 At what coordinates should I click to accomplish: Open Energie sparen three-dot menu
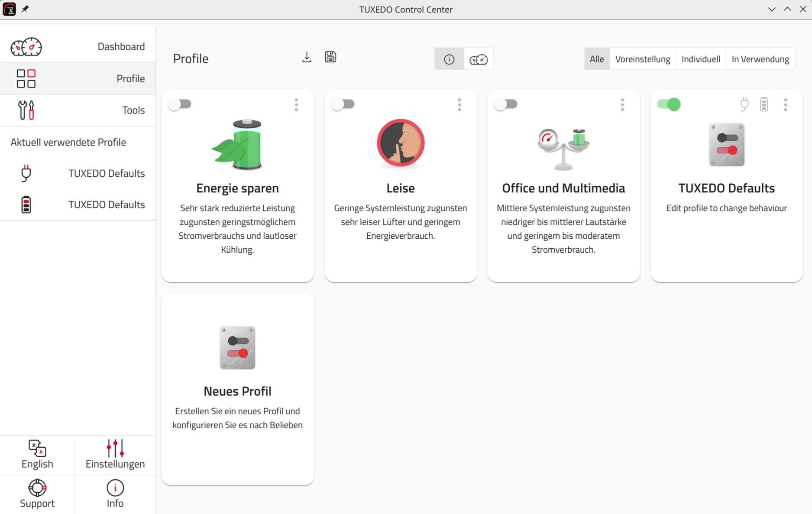click(296, 104)
